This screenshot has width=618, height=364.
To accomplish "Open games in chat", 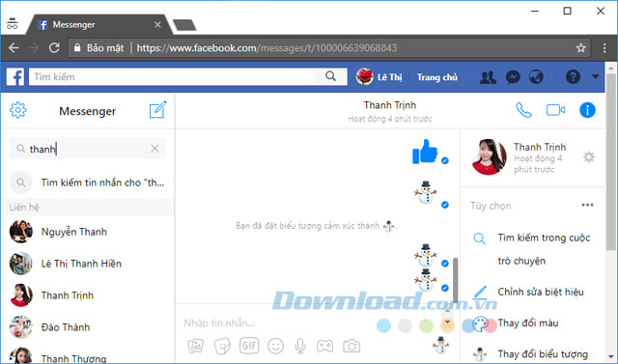I will coord(324,346).
